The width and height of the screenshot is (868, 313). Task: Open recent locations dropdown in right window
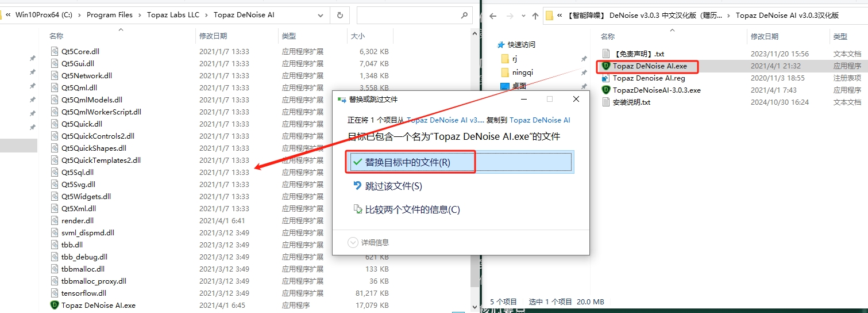tap(523, 16)
